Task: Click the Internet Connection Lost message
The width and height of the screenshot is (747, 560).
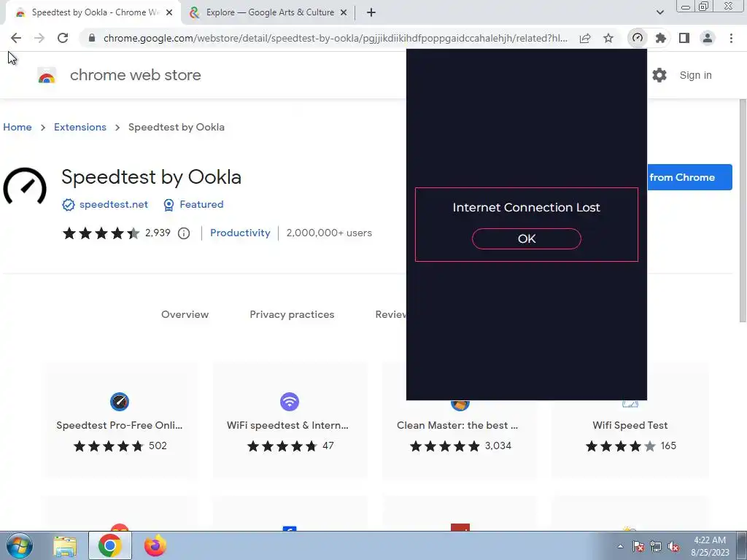Action: point(527,208)
